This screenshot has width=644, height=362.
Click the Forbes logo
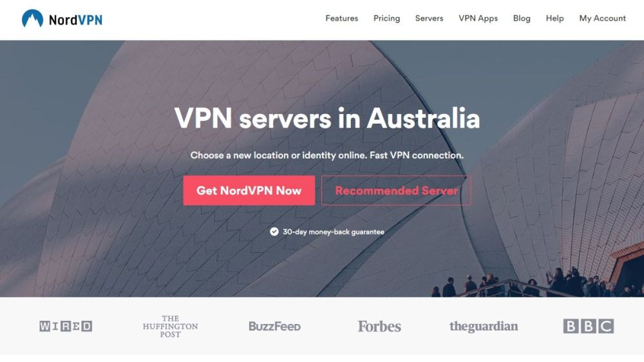pyautogui.click(x=379, y=327)
